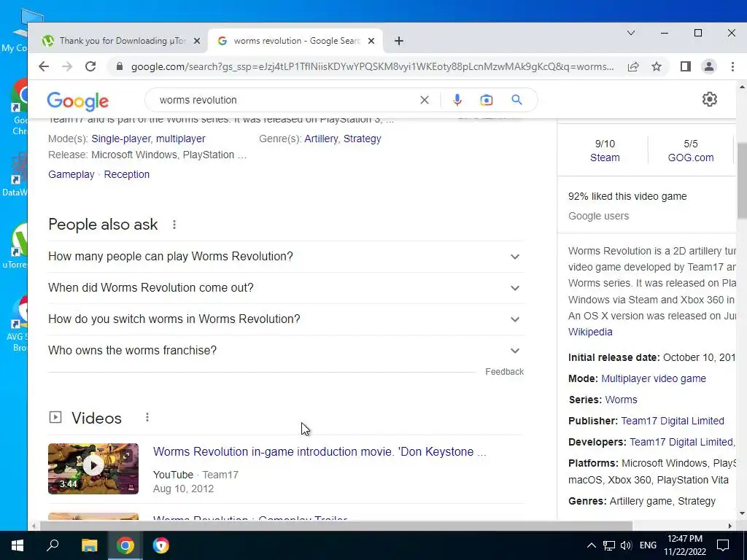Expand 'When did Worms Revolution come out?'
Screen dimensions: 747x560
tap(286, 287)
